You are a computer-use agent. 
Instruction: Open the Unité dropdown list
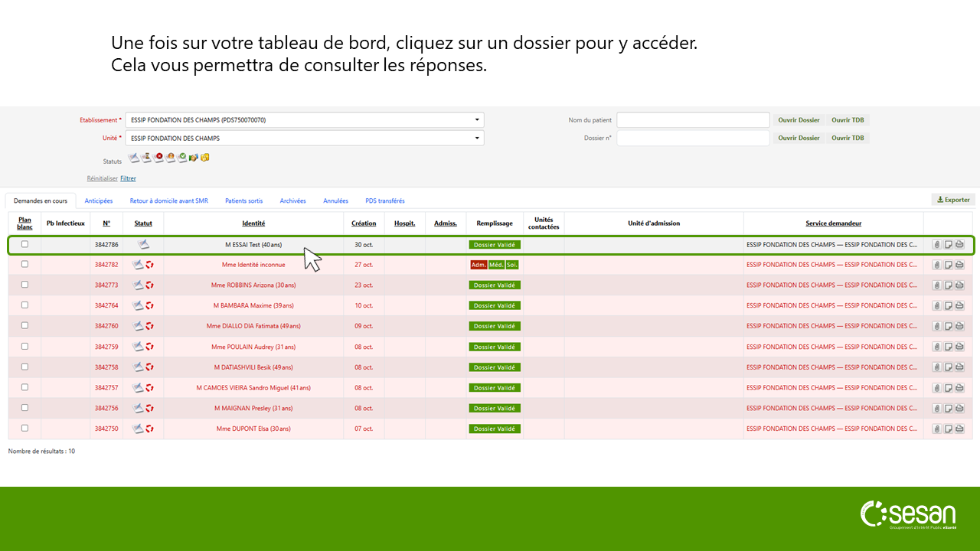coord(477,139)
